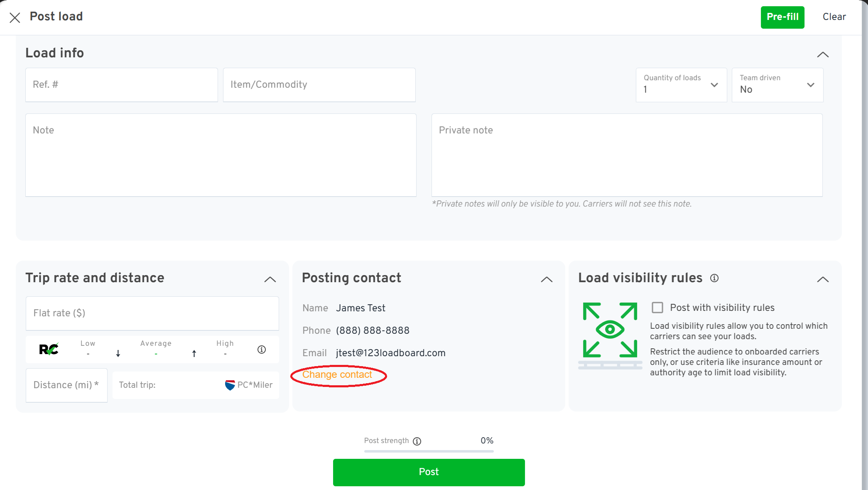The width and height of the screenshot is (868, 490).
Task: Click the green eye visibility graphic
Action: coord(610,330)
